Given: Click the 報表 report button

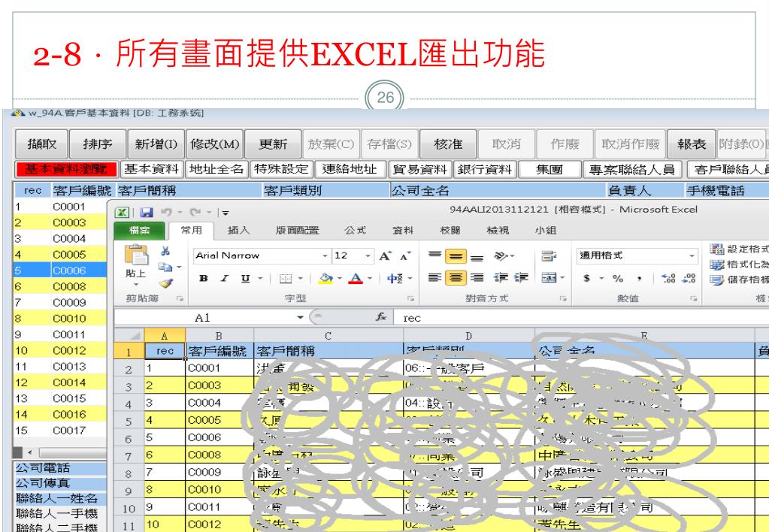Looking at the screenshot, I should click(691, 144).
